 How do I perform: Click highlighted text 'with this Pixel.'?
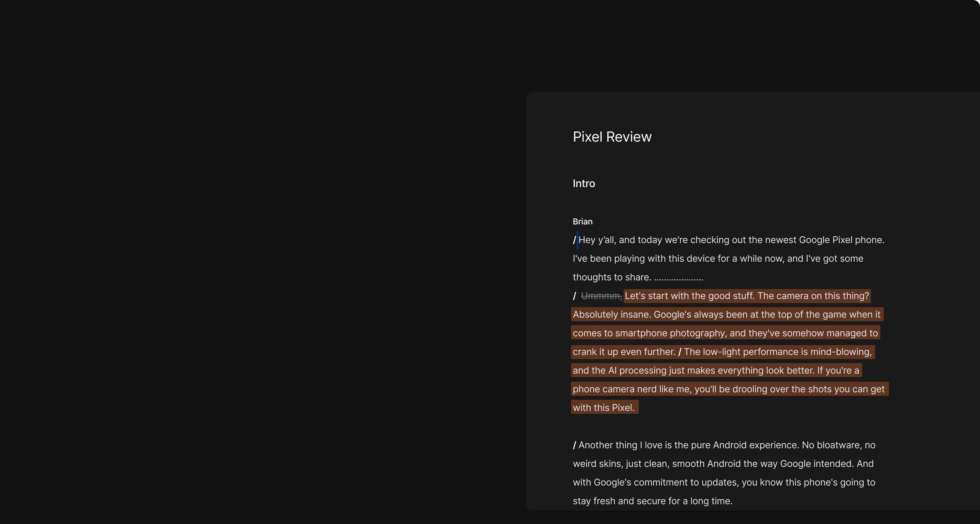tap(604, 408)
